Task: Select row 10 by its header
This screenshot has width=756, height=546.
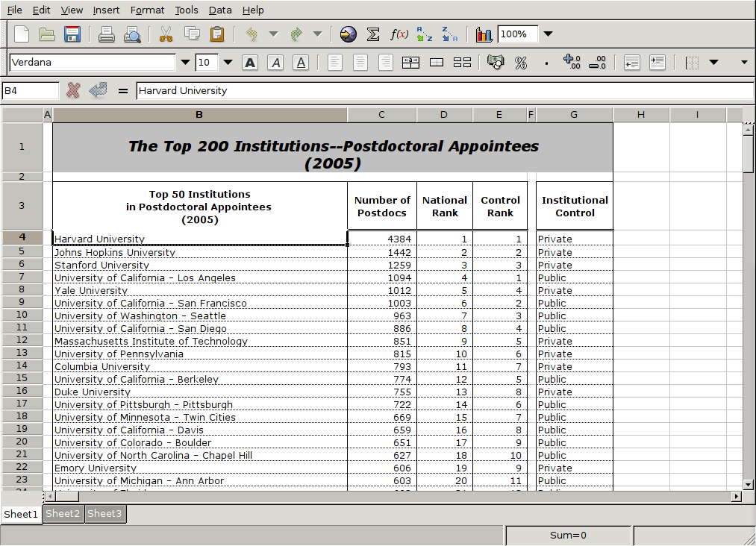Action: pos(22,315)
